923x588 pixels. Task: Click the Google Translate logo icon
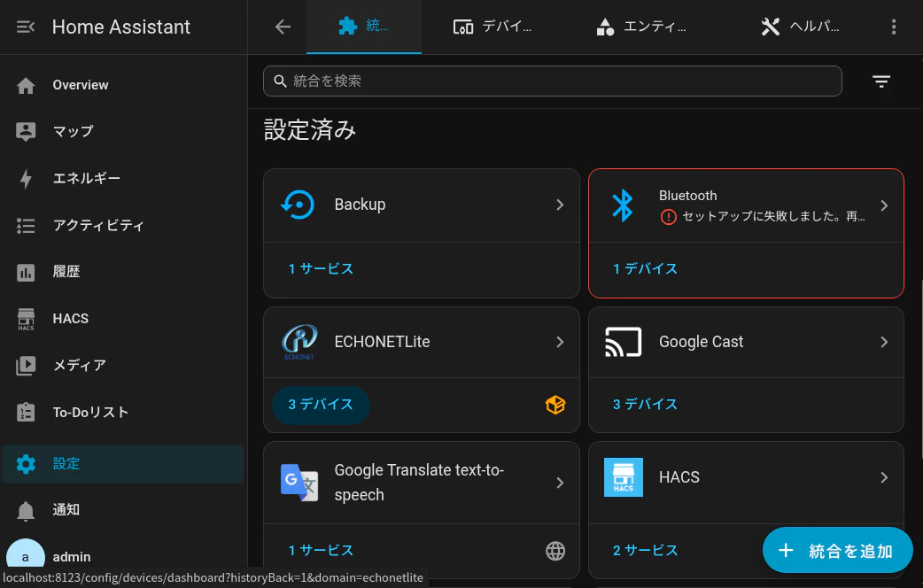(x=299, y=483)
